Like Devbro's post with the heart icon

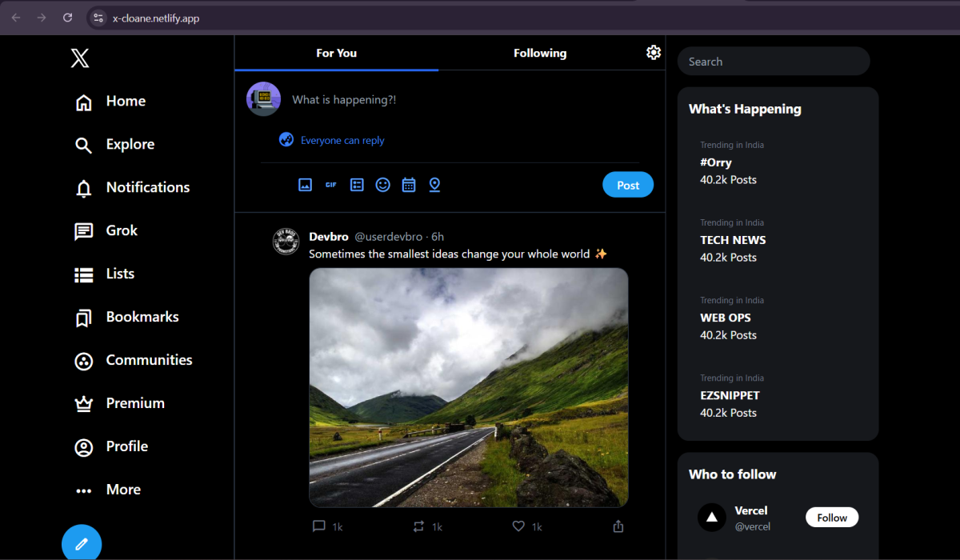click(x=518, y=526)
